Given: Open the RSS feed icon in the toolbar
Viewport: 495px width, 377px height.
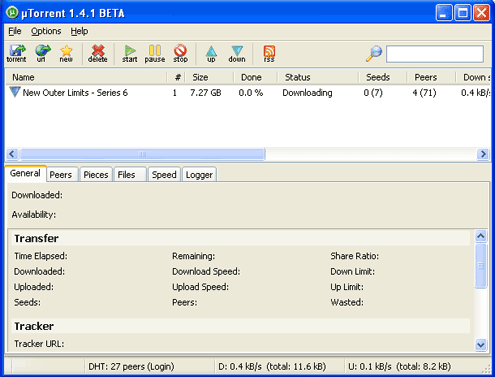Looking at the screenshot, I should point(269,53).
